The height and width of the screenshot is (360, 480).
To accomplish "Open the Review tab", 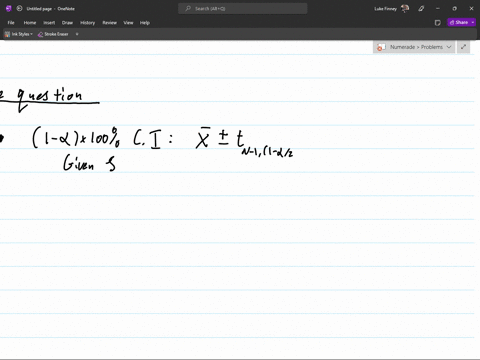I will coord(109,23).
